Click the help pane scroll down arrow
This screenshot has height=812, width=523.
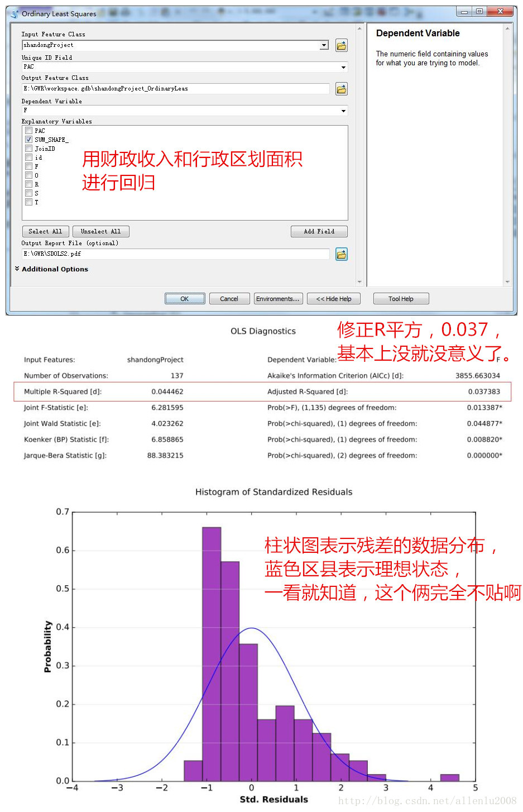pos(507,282)
